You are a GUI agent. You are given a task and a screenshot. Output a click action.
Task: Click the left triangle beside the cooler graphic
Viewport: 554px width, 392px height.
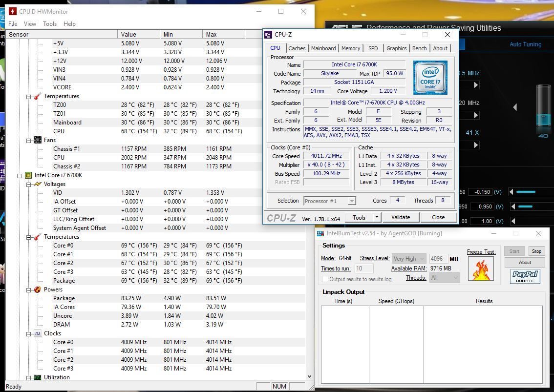pos(515,107)
